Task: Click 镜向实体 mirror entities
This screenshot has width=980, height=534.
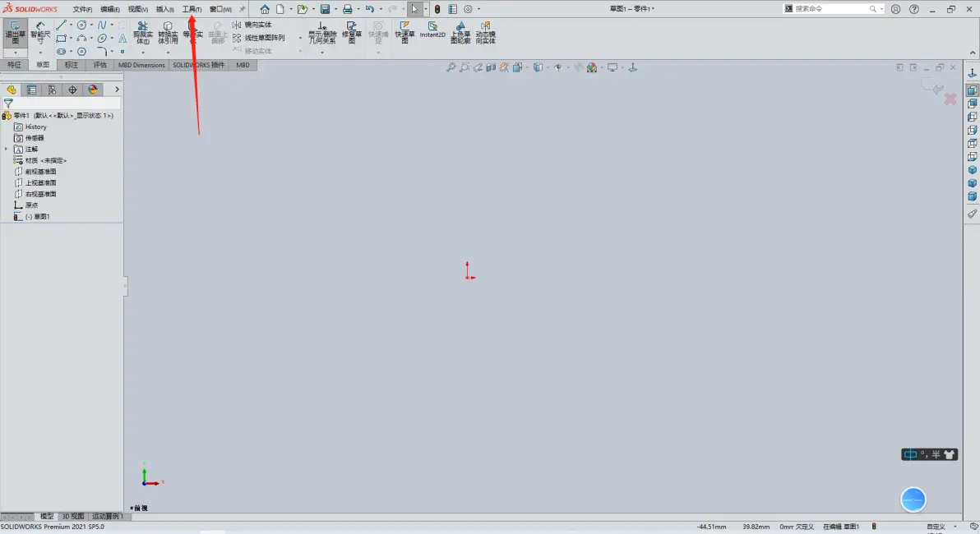Action: point(252,25)
